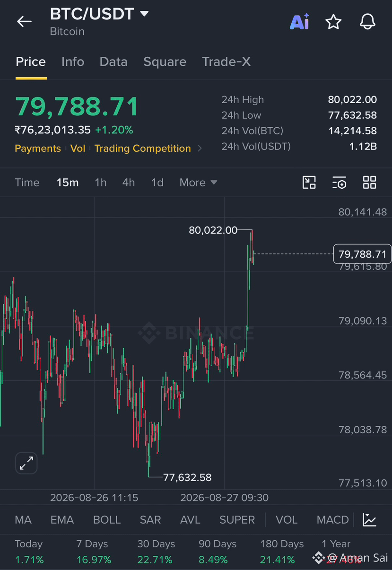Click the 24h High value 80,022.00
The height and width of the screenshot is (570, 392).
click(352, 100)
